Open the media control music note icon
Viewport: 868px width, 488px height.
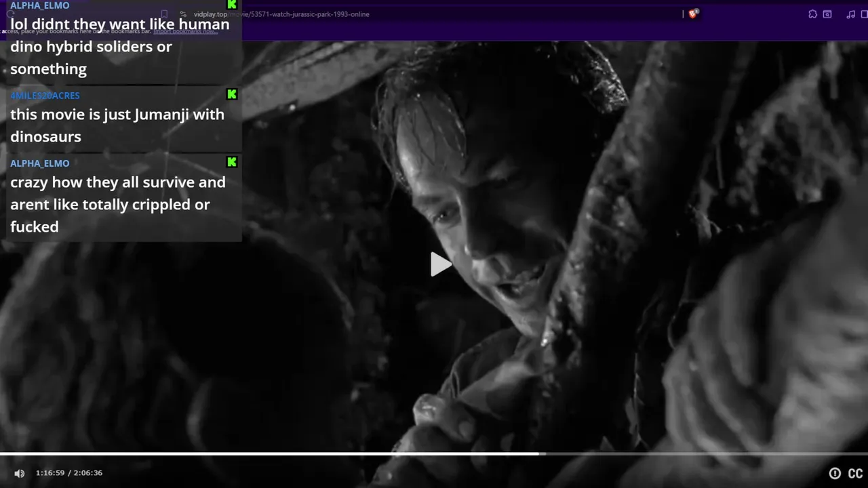[850, 14]
